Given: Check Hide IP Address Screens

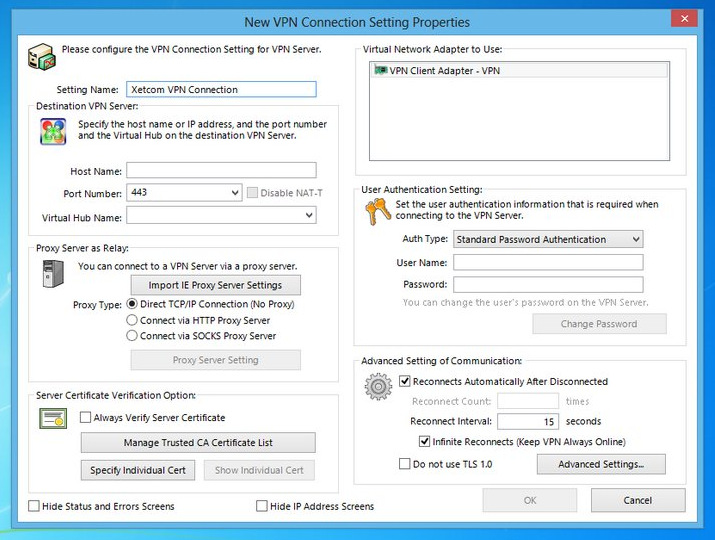Looking at the screenshot, I should click(x=262, y=506).
